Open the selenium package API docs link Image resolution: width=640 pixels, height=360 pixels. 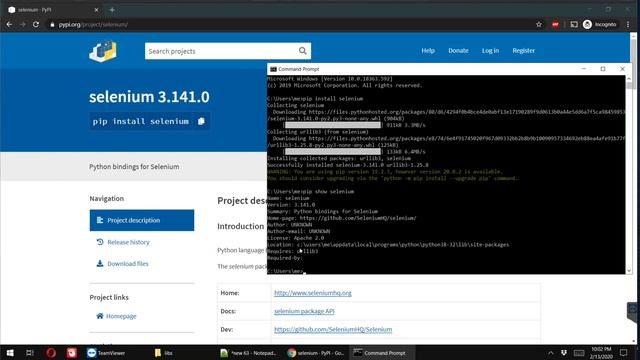(304, 311)
